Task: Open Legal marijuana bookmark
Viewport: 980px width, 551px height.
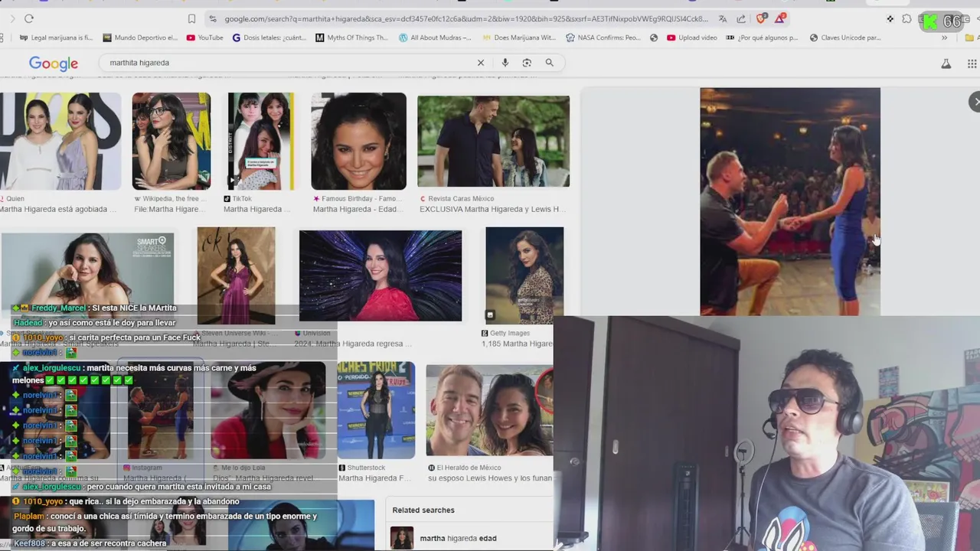Action: [56, 37]
